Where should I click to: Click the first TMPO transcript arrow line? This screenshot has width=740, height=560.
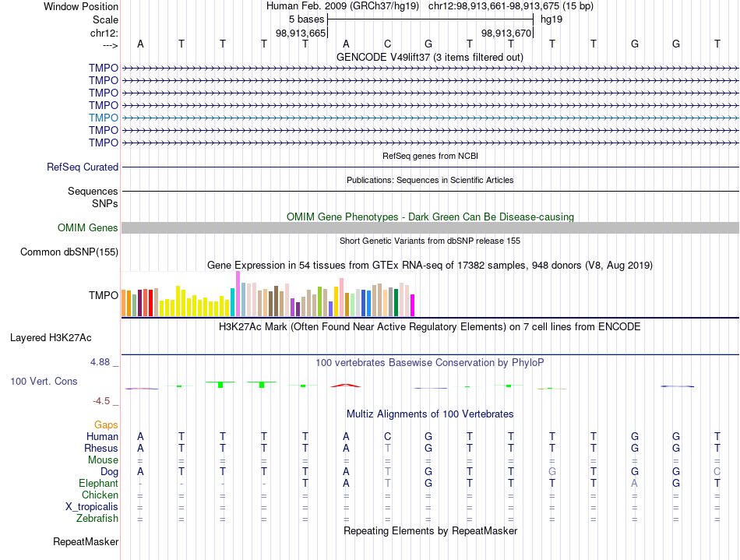pyautogui.click(x=430, y=69)
